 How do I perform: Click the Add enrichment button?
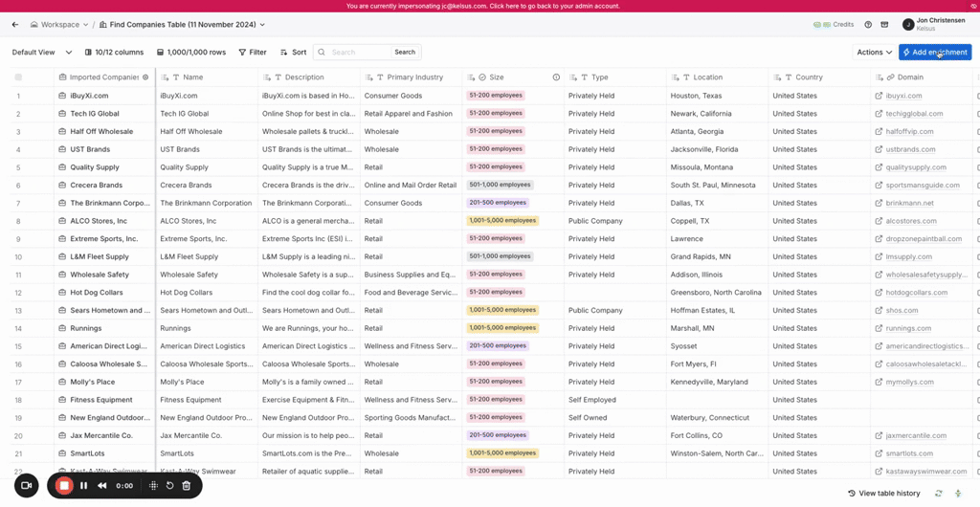(x=934, y=53)
